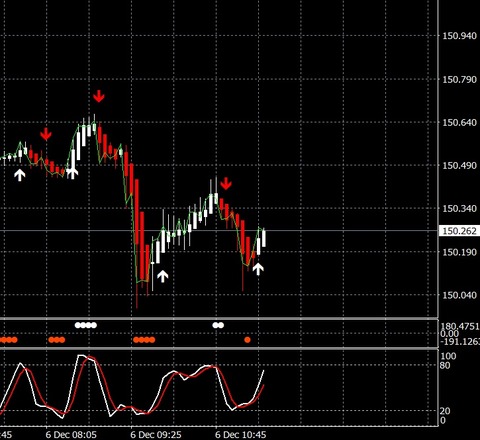
Task: Click the orange dots group at 08:05
Action: tap(57, 340)
